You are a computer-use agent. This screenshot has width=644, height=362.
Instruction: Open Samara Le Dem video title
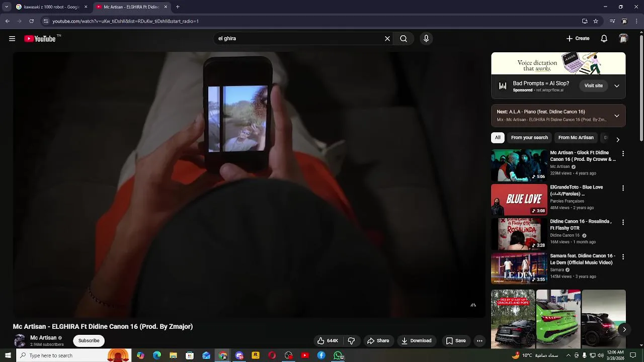click(x=583, y=259)
